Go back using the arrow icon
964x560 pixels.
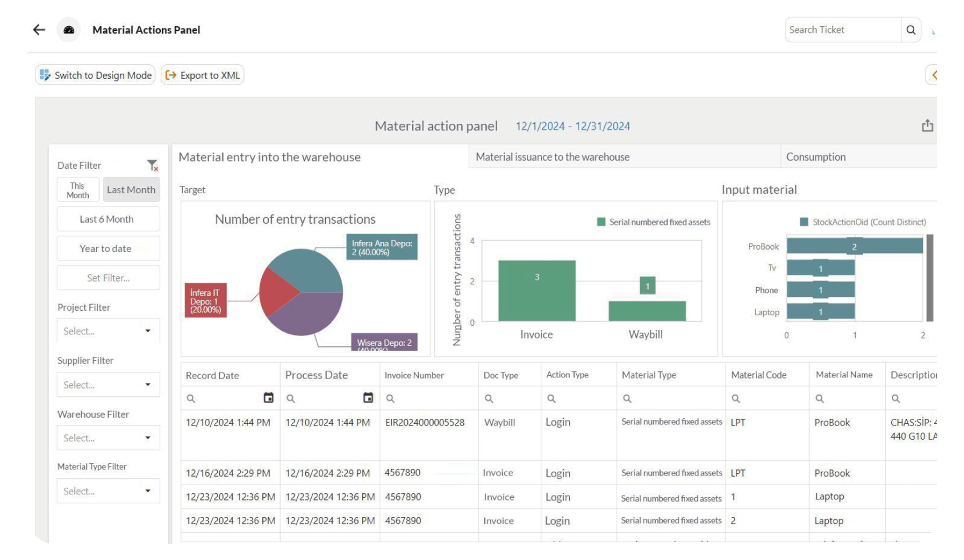39,30
